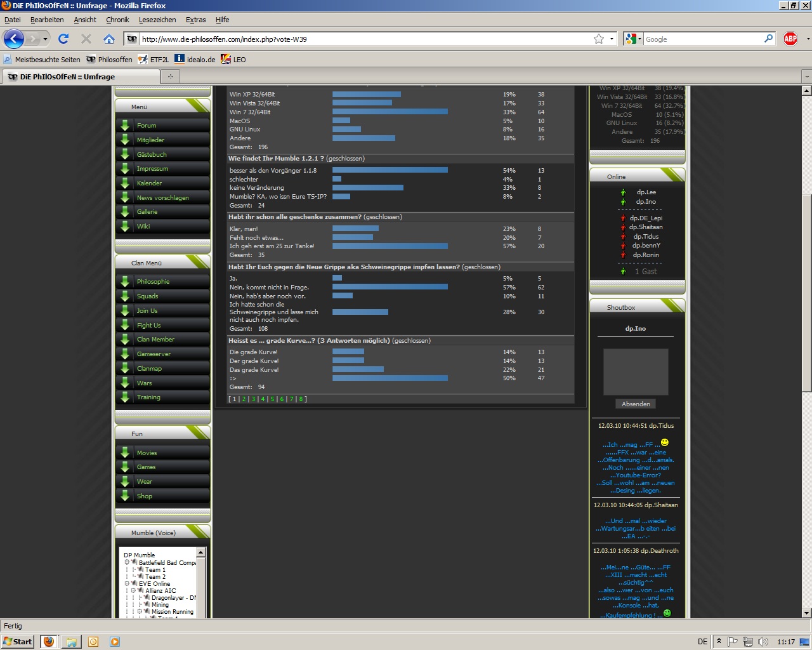Click the Absenden button in the Shoutbox

(x=636, y=404)
